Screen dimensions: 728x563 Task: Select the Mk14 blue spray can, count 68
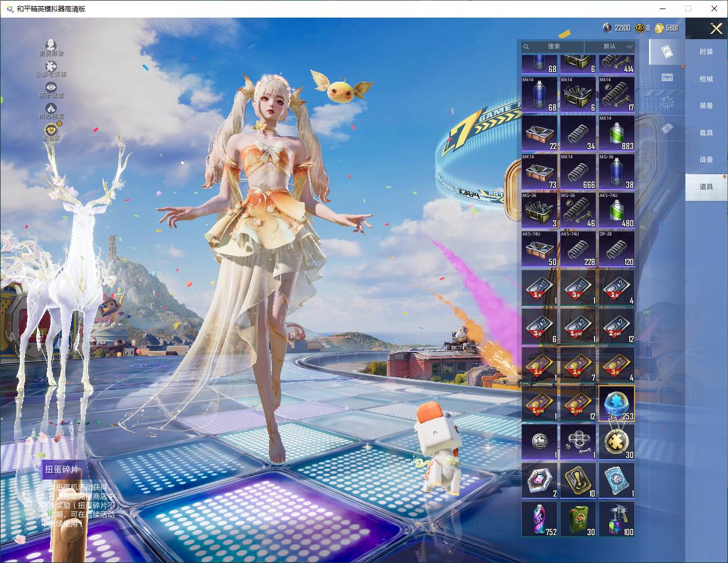tap(539, 94)
